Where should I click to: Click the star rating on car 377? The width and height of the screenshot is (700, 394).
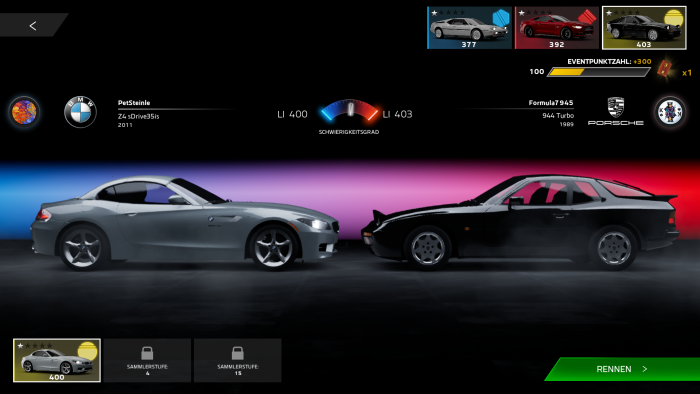[448, 12]
